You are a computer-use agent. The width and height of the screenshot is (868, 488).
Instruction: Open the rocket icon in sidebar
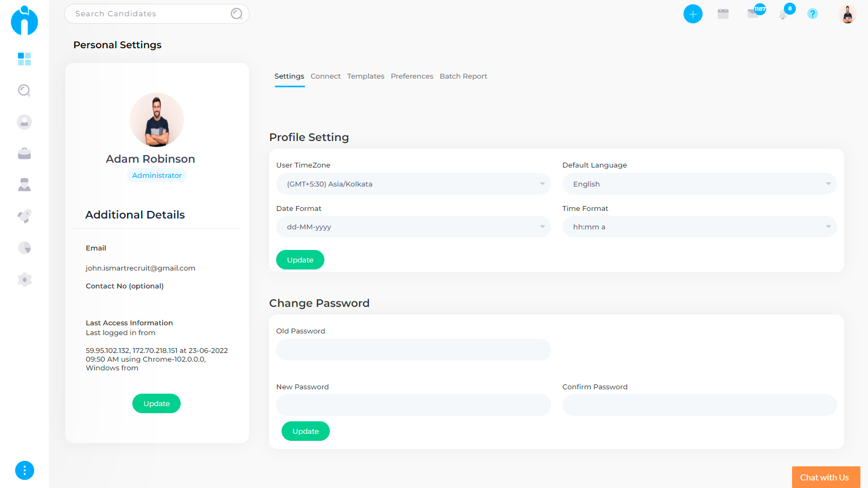(x=24, y=216)
